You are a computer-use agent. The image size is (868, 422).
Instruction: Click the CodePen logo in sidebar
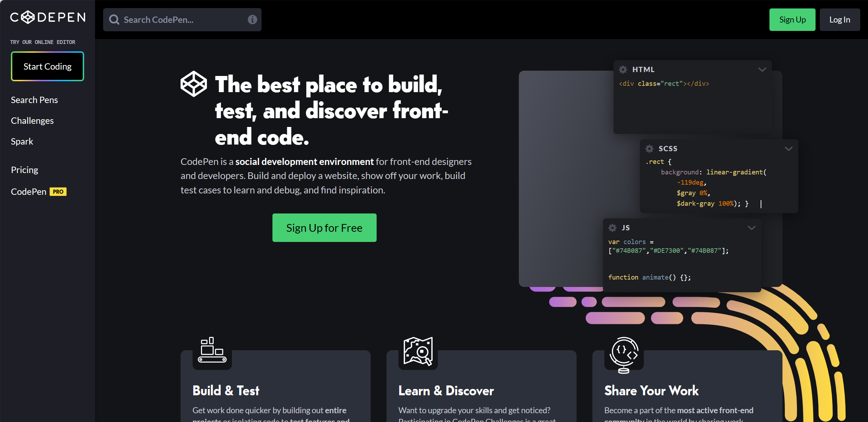48,17
